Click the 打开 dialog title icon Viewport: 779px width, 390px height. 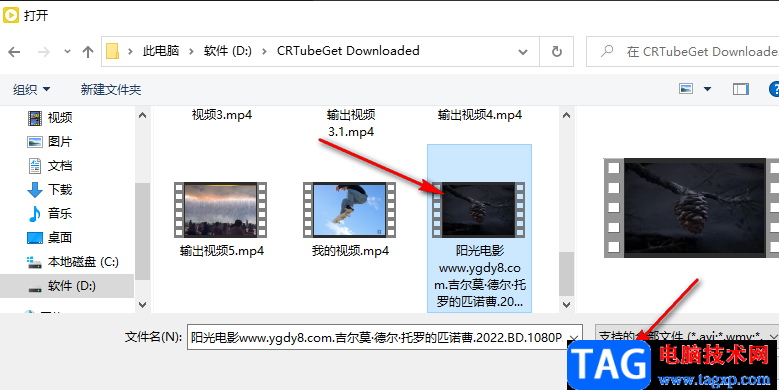coord(11,15)
